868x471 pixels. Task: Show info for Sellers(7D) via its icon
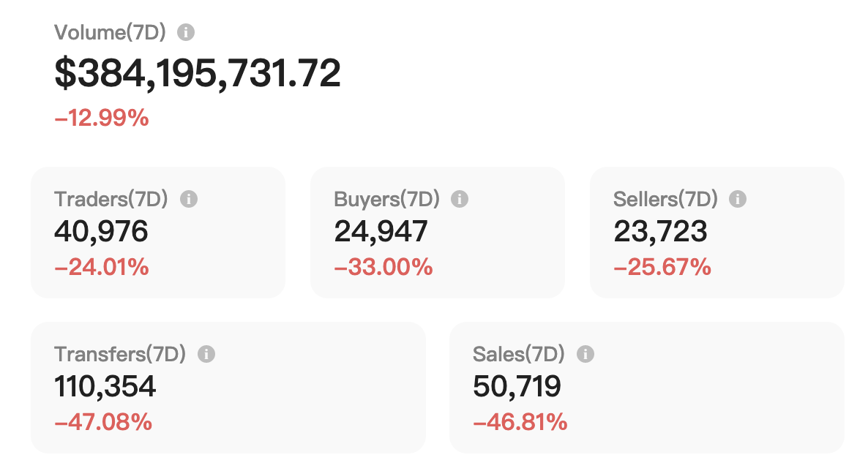click(738, 199)
